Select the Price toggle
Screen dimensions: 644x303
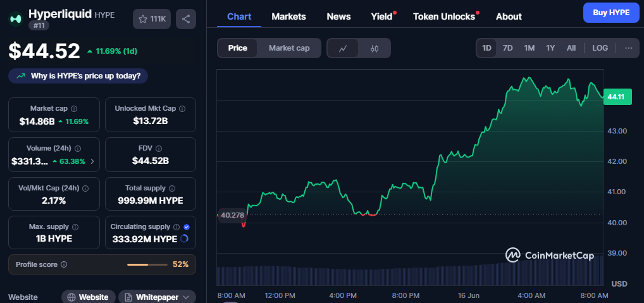237,48
